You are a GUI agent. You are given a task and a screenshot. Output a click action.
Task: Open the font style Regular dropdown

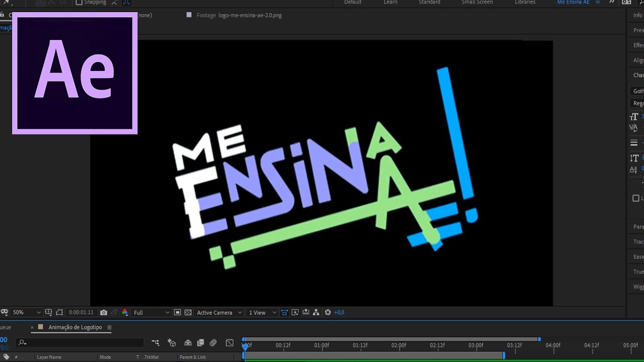point(637,103)
